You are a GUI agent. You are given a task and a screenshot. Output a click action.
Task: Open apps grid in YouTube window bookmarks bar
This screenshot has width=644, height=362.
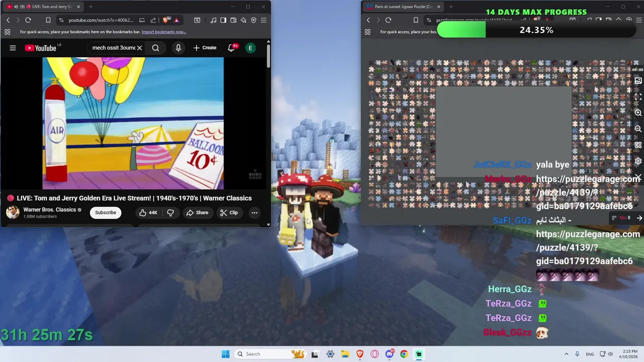tap(7, 32)
